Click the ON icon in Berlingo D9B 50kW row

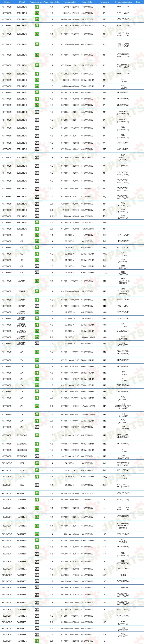37,157
